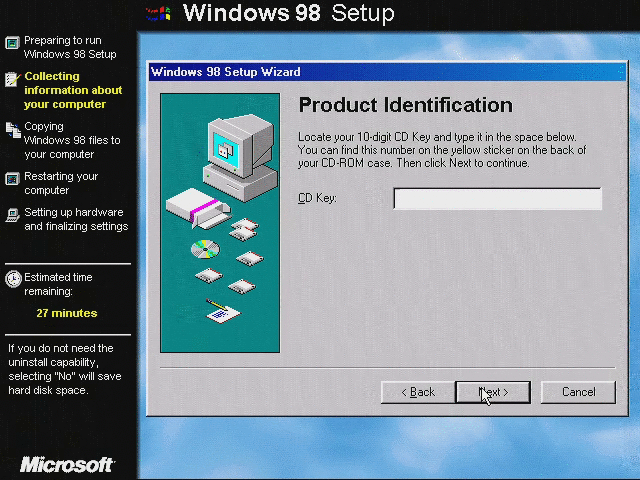Click the Copying Windows 98 files icon
The width and height of the screenshot is (640, 480).
click(13, 130)
